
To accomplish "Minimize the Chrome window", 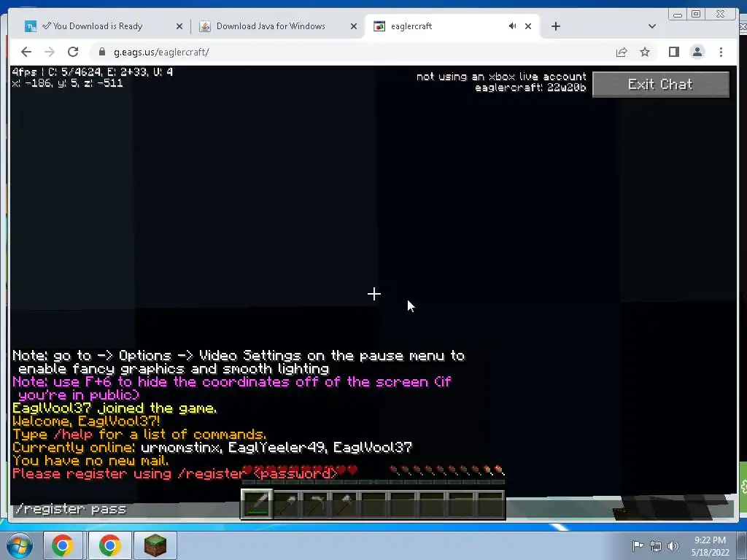I will click(678, 15).
